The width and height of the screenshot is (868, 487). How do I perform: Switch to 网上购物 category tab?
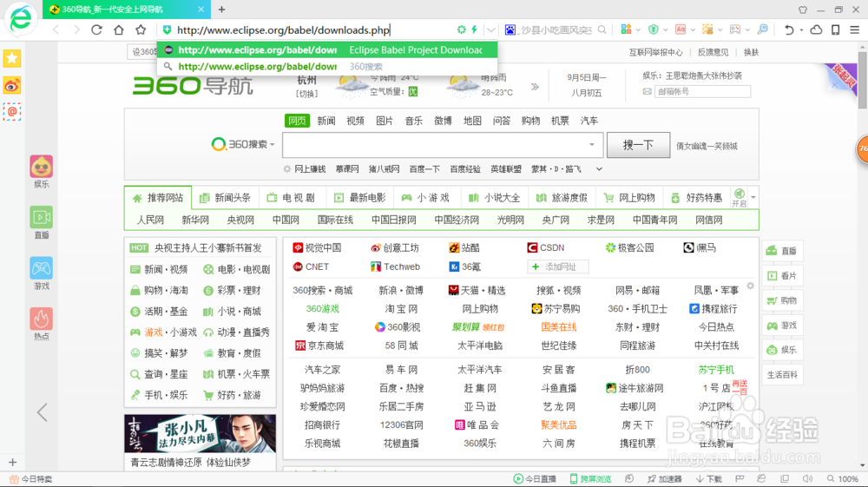point(629,198)
